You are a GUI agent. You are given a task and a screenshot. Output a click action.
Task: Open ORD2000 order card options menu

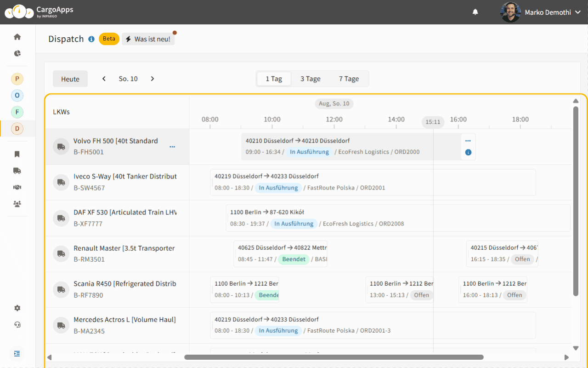tap(468, 141)
